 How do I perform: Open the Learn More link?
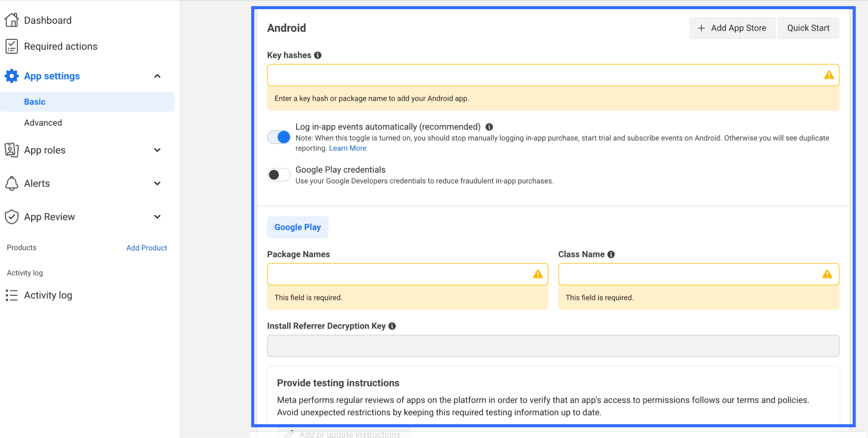(x=348, y=148)
